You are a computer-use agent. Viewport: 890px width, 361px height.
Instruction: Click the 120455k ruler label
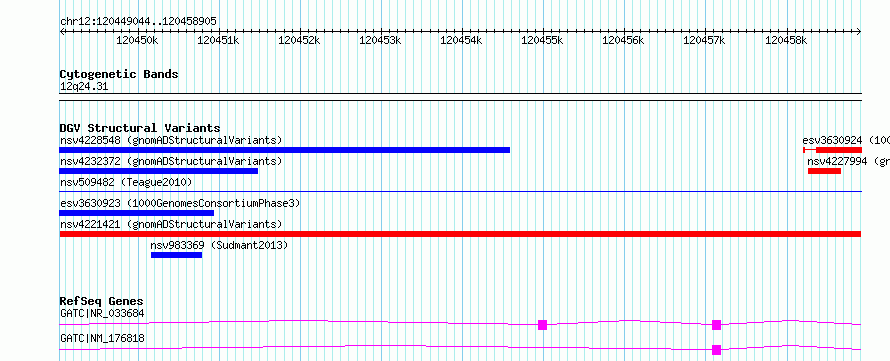pyautogui.click(x=542, y=40)
